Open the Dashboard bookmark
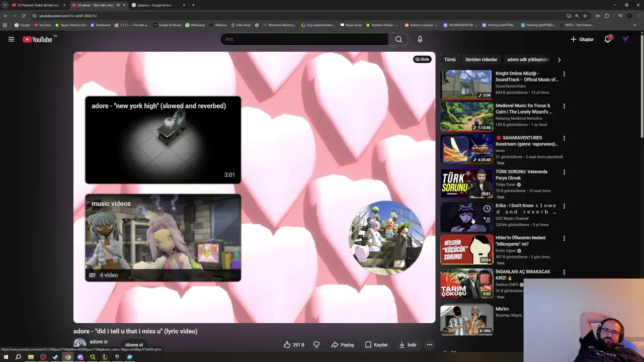The image size is (644, 362). pos(101,25)
